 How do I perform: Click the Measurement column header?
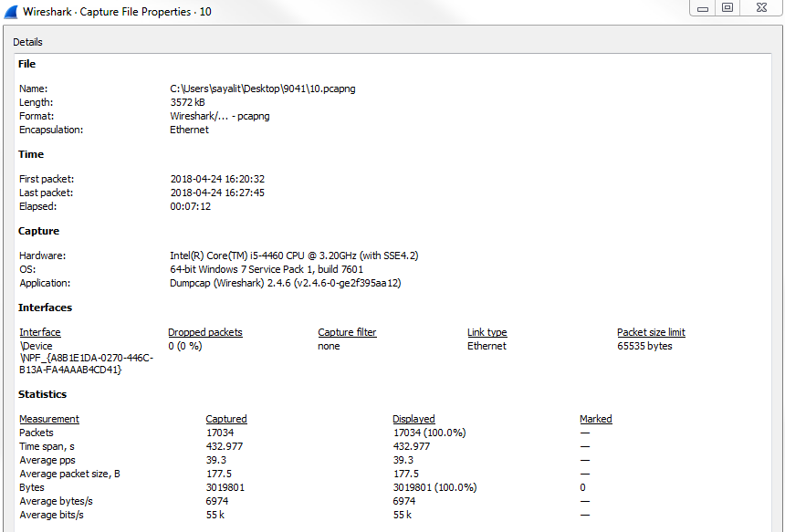click(x=49, y=419)
